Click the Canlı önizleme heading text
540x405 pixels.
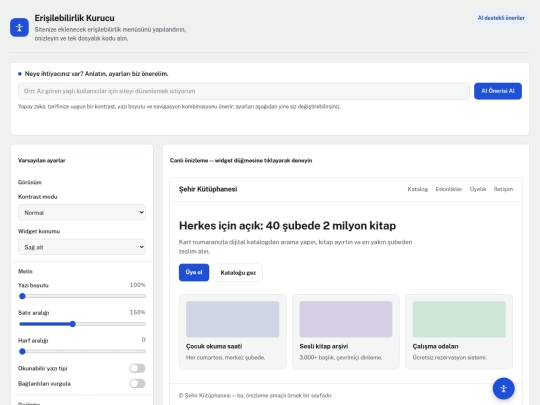[x=241, y=160]
